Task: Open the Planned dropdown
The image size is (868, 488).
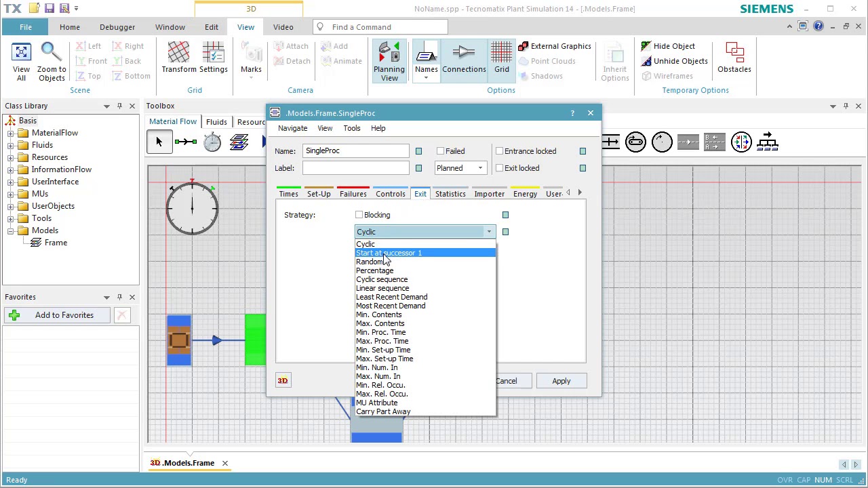Action: pyautogui.click(x=460, y=168)
